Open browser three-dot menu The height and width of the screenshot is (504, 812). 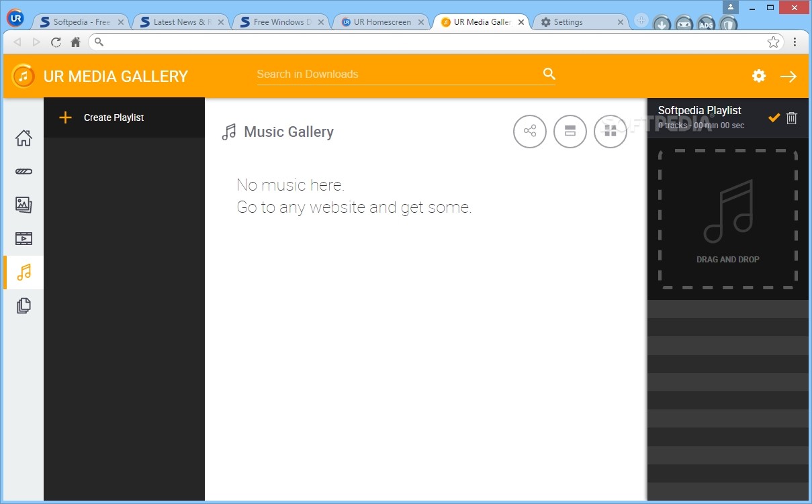coord(795,42)
